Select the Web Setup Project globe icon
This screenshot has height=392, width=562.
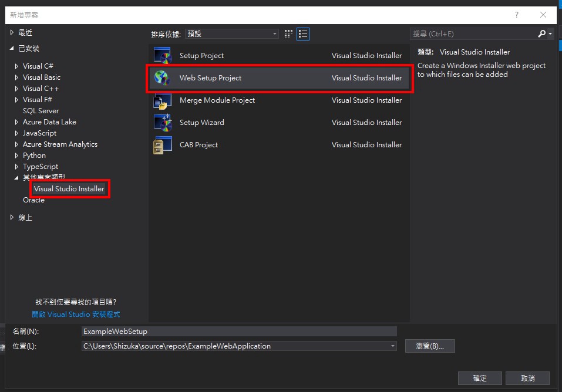coord(163,77)
